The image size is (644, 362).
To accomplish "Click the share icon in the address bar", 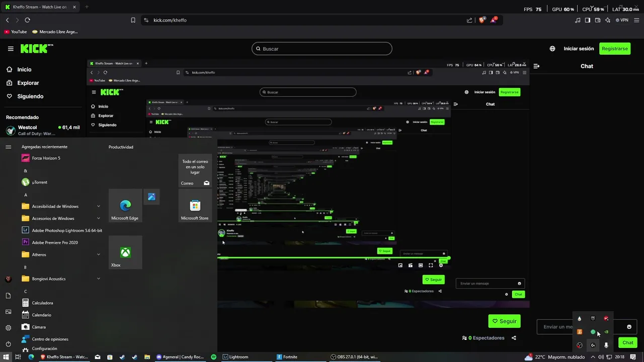I will point(469,20).
